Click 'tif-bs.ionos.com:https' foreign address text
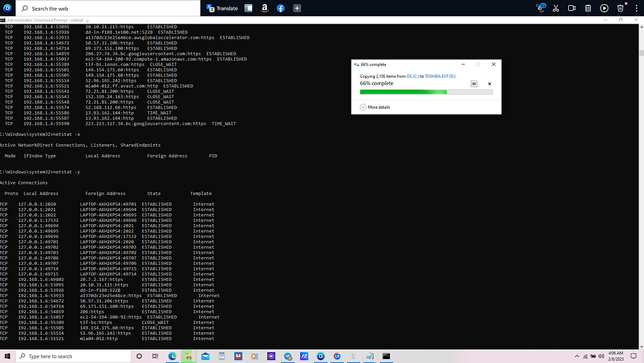 115,64
